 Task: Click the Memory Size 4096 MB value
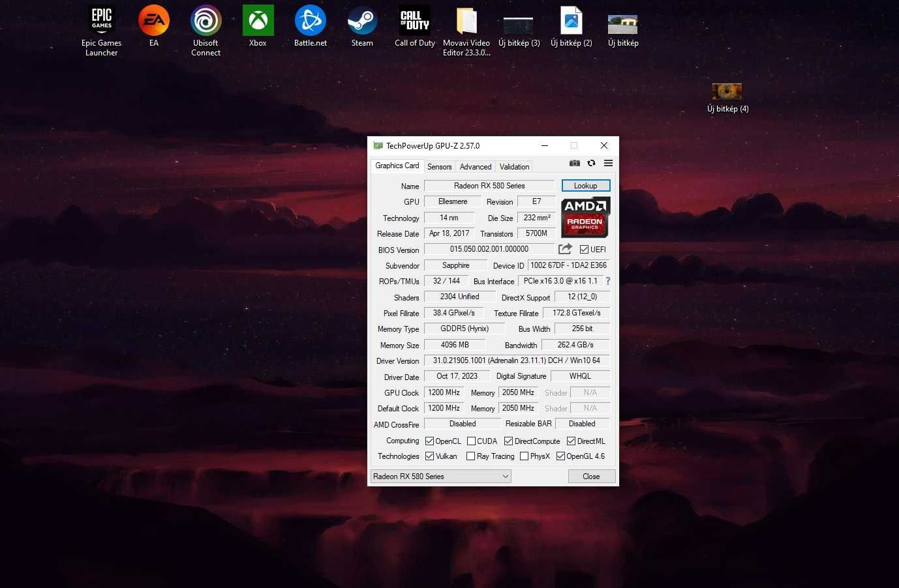coord(455,345)
